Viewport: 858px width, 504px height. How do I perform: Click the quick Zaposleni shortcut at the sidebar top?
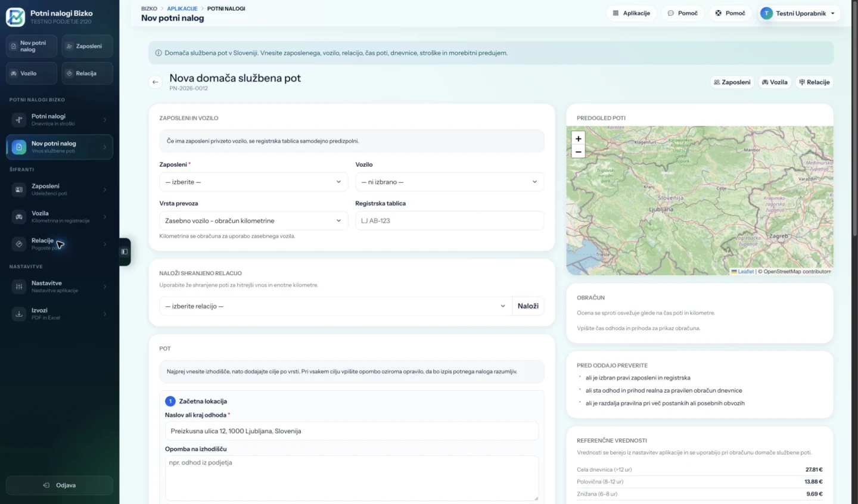[87, 46]
